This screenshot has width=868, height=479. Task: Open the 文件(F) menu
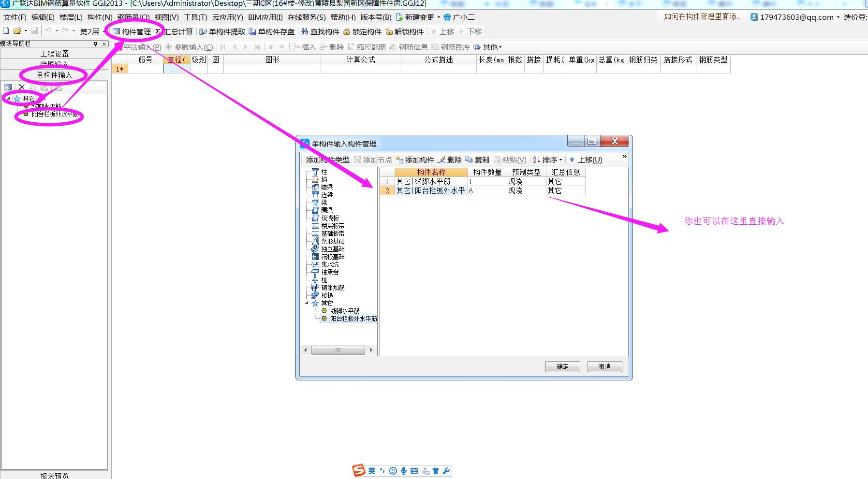(15, 17)
